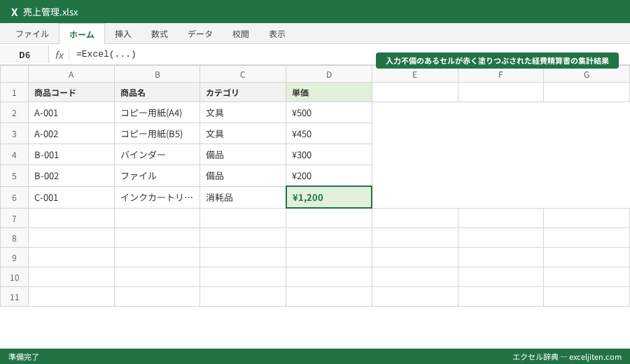Click the Excel X logo icon
The image size is (630, 364).
point(15,12)
